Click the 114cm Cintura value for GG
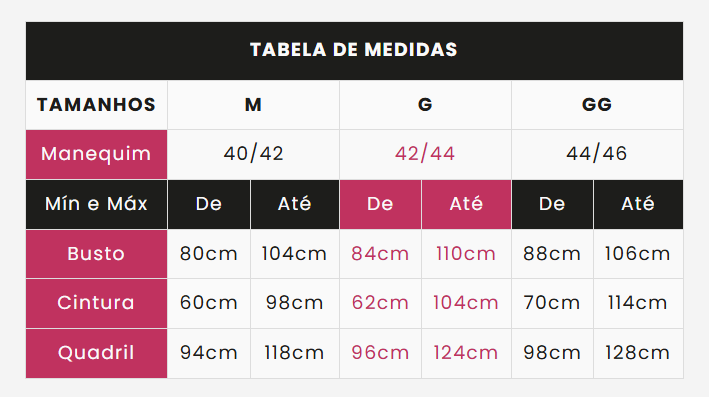This screenshot has width=709, height=397. click(x=638, y=303)
